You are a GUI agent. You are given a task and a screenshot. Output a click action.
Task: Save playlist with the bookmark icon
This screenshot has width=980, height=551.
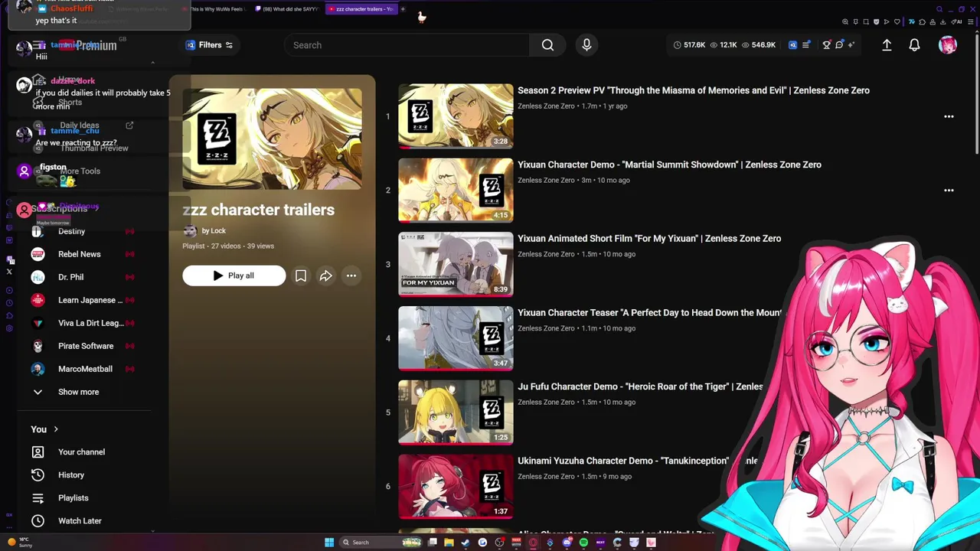(x=301, y=275)
